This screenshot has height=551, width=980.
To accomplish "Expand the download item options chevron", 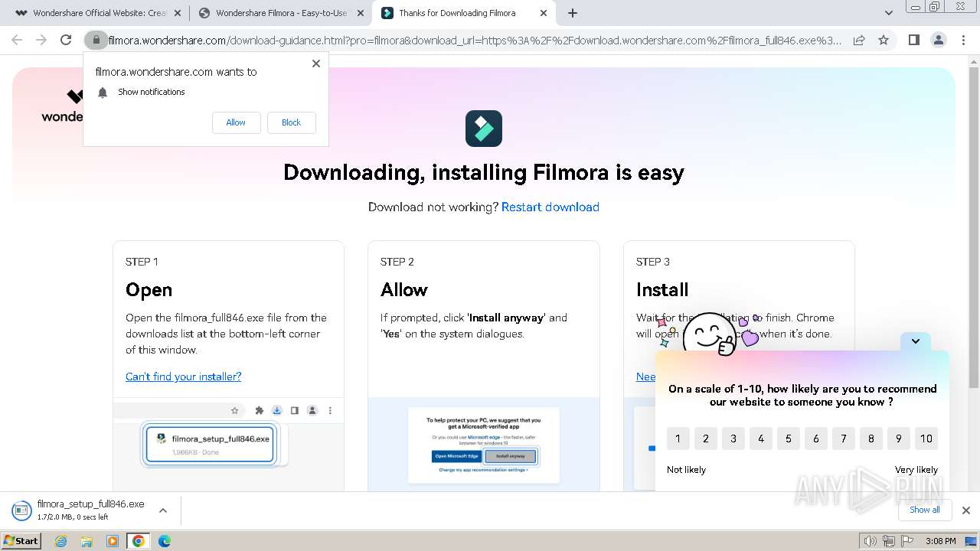I will (x=162, y=510).
